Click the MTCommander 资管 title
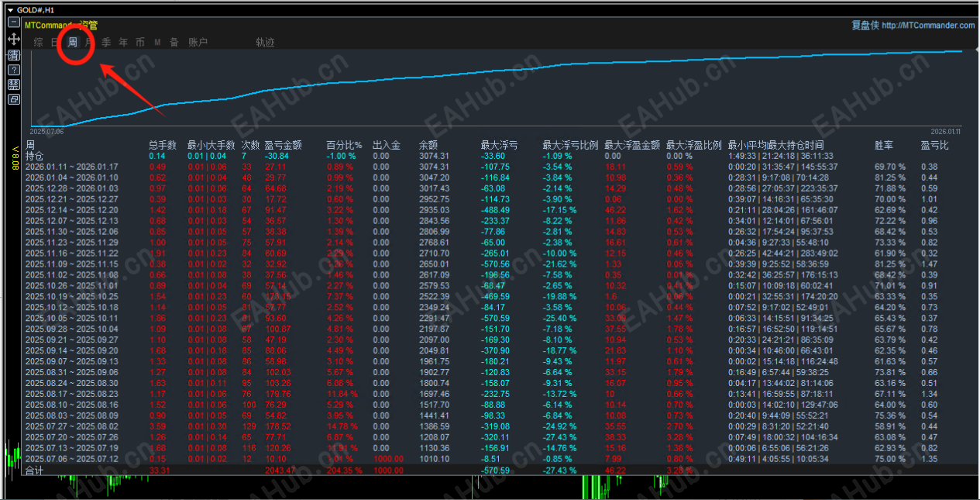The image size is (980, 500). pos(61,25)
